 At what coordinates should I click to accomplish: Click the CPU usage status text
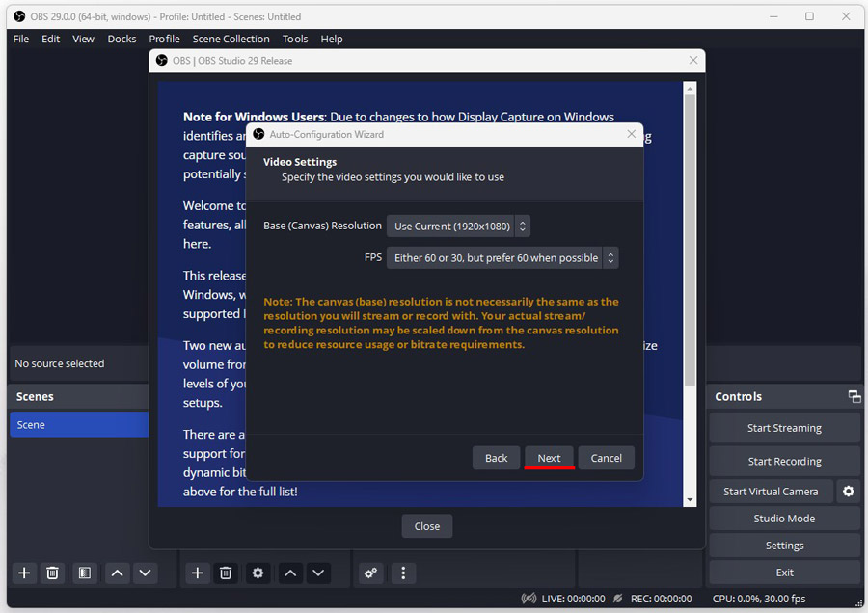[758, 599]
